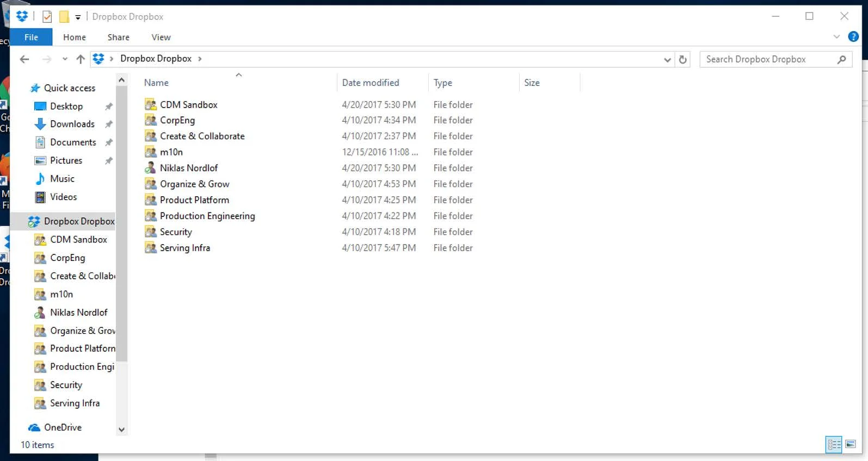Open the address bar history dropdown
This screenshot has height=461, width=868.
[667, 60]
